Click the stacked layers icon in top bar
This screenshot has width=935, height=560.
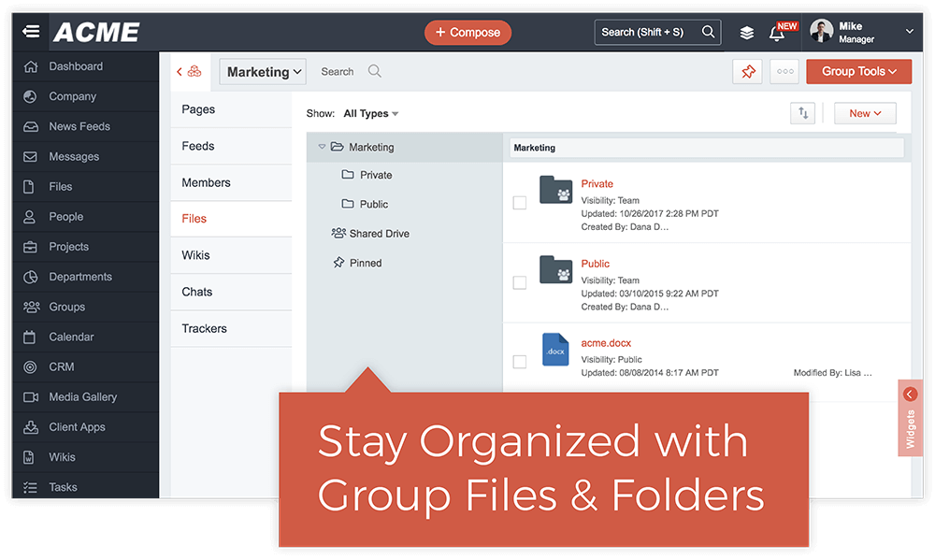(746, 31)
